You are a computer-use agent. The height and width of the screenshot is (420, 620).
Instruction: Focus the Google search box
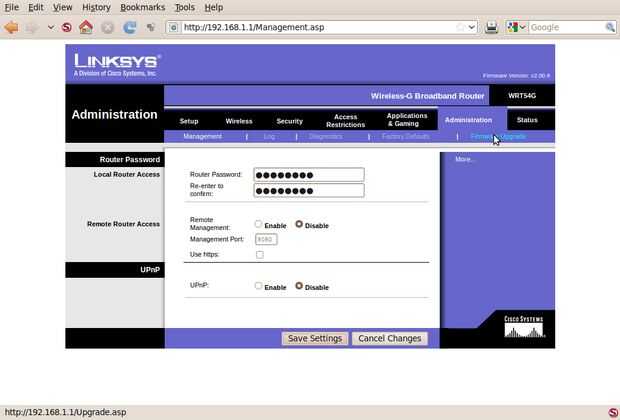click(x=567, y=27)
